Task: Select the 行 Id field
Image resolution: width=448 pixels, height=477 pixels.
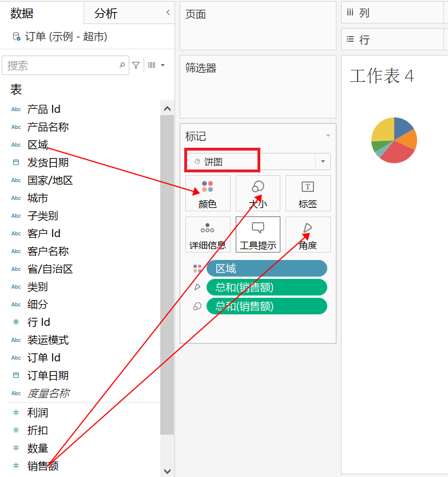Action: [38, 322]
